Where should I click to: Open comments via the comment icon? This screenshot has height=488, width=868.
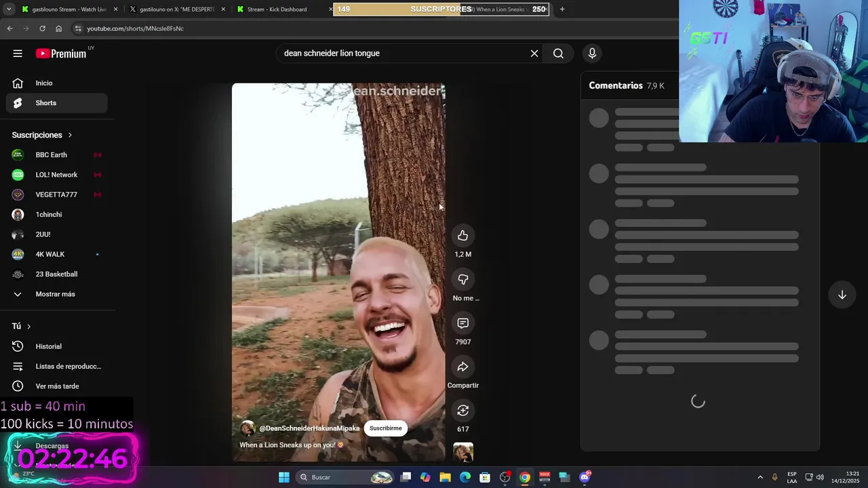coord(462,323)
